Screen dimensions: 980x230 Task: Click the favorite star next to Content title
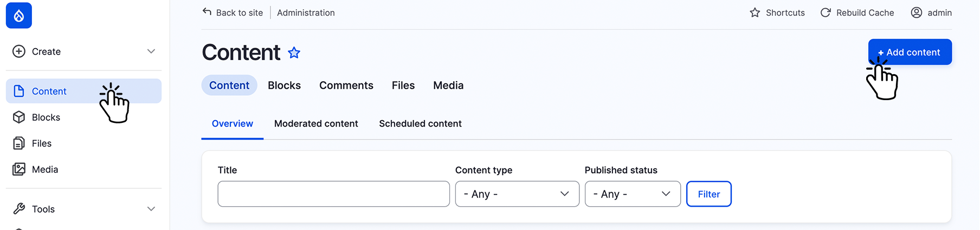click(294, 52)
